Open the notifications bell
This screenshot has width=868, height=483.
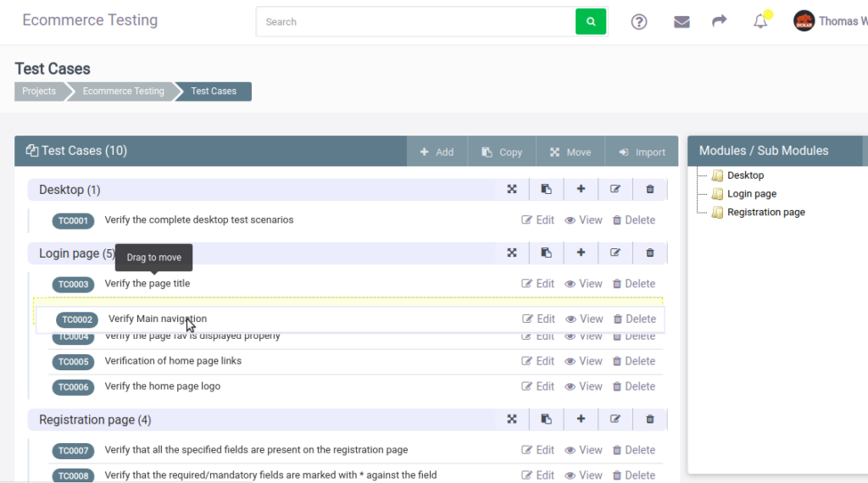coord(760,21)
